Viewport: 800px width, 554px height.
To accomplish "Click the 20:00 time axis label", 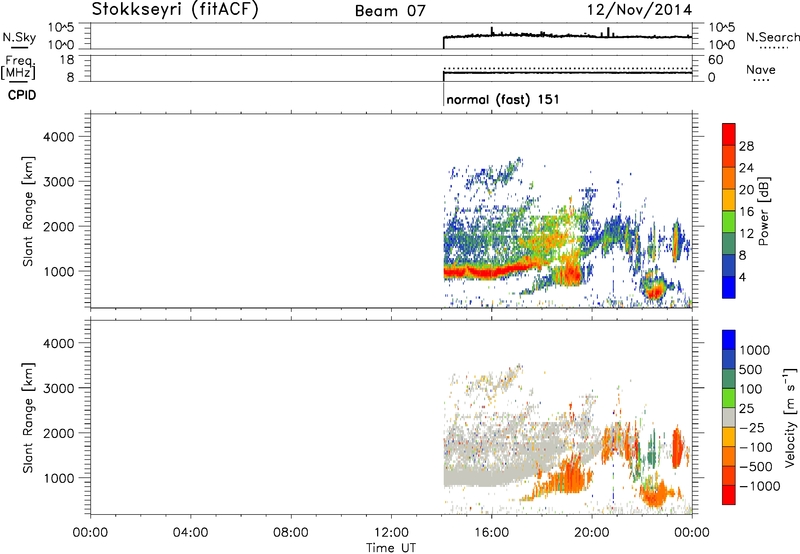I will coord(591,533).
